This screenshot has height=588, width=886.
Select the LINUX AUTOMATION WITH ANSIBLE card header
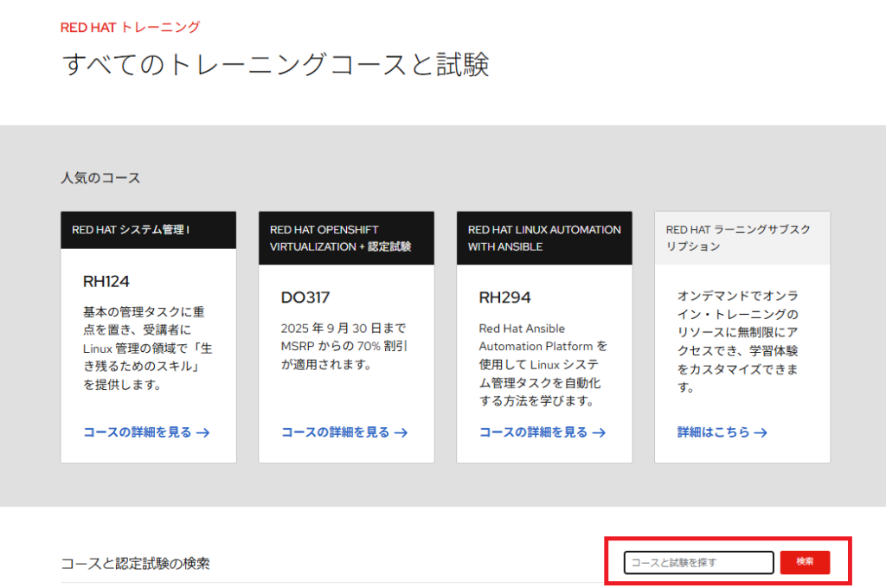coord(544,238)
